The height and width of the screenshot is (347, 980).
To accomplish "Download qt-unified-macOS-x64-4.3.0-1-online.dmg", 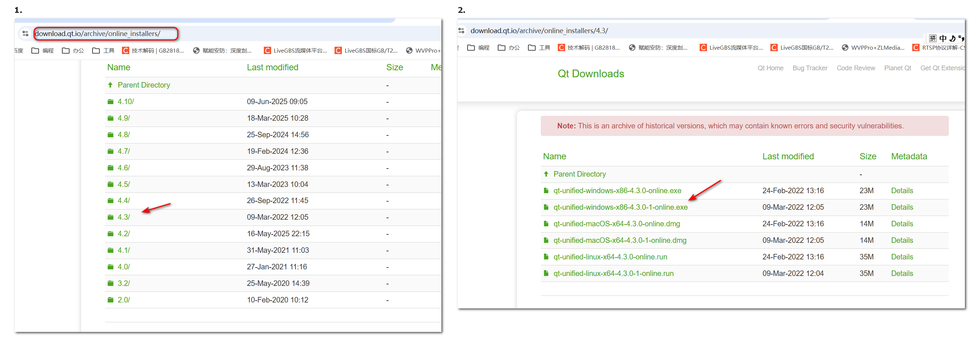I will [x=620, y=240].
